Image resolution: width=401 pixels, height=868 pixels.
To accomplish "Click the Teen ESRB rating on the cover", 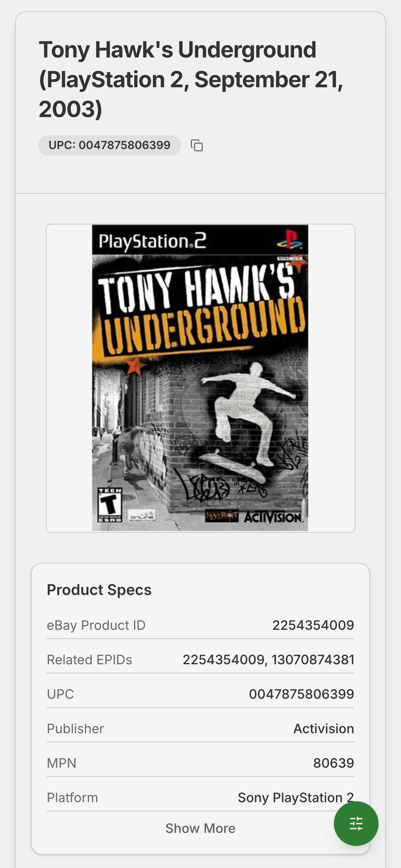I will (x=110, y=504).
